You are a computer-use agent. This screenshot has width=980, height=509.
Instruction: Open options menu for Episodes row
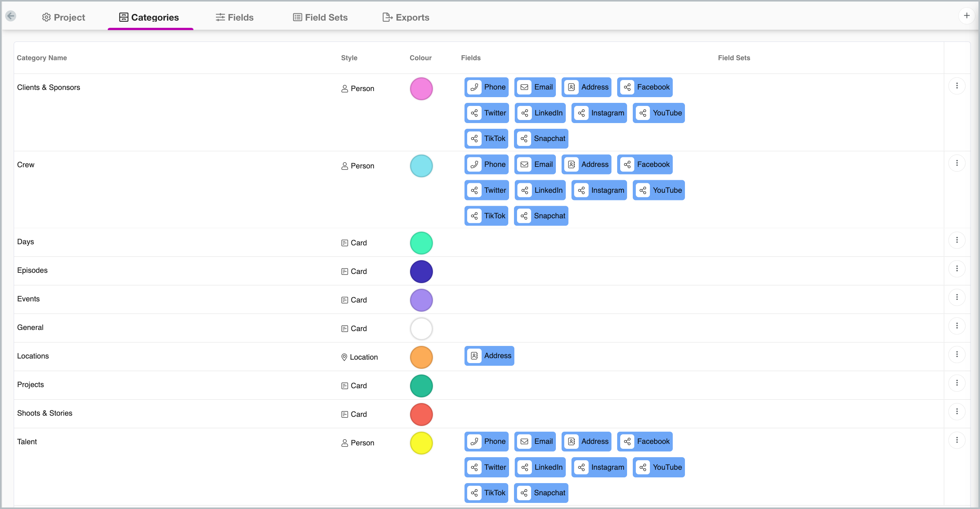pyautogui.click(x=957, y=269)
